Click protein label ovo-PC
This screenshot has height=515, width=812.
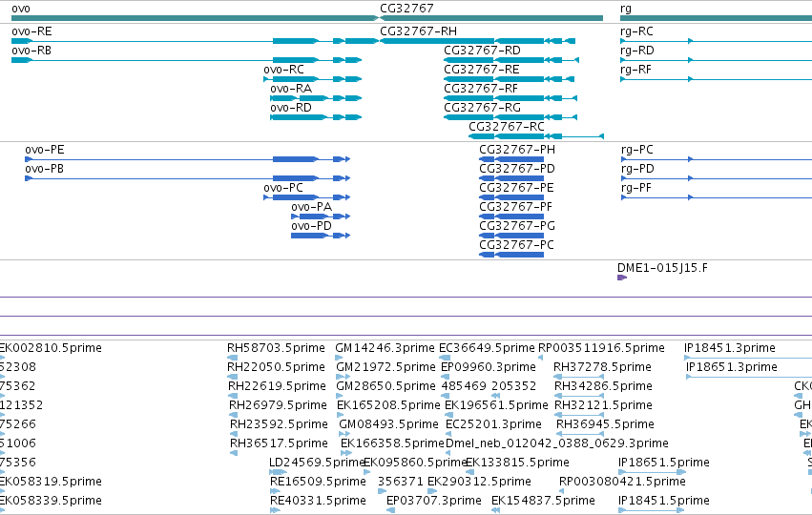pos(283,188)
